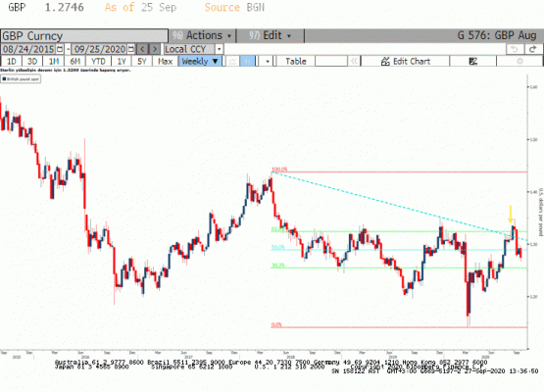Select the 5Y time range

142,62
